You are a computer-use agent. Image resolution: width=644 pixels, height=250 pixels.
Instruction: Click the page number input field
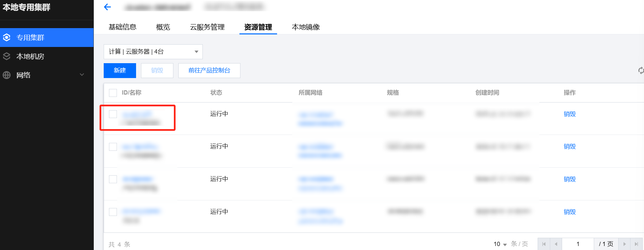point(578,244)
